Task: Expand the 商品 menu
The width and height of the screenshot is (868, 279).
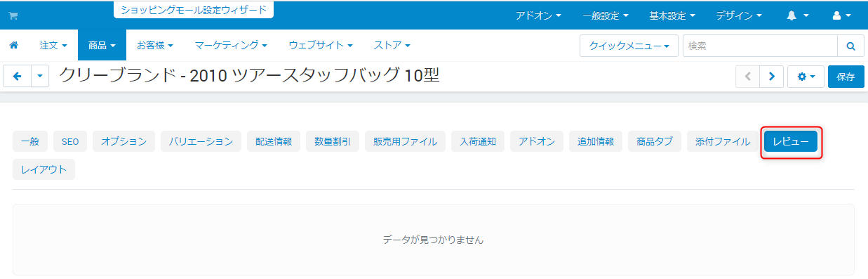Action: point(102,45)
